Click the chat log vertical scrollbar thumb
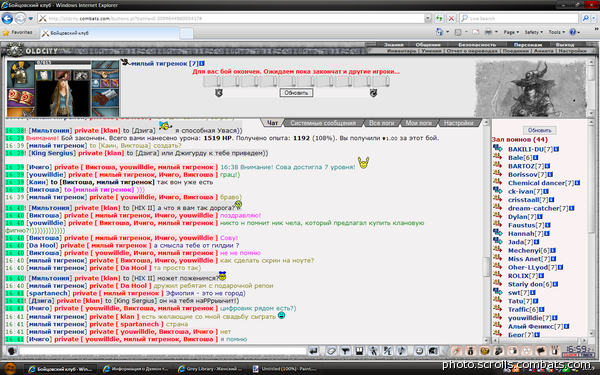Image resolution: width=600 pixels, height=375 pixels. (x=486, y=267)
